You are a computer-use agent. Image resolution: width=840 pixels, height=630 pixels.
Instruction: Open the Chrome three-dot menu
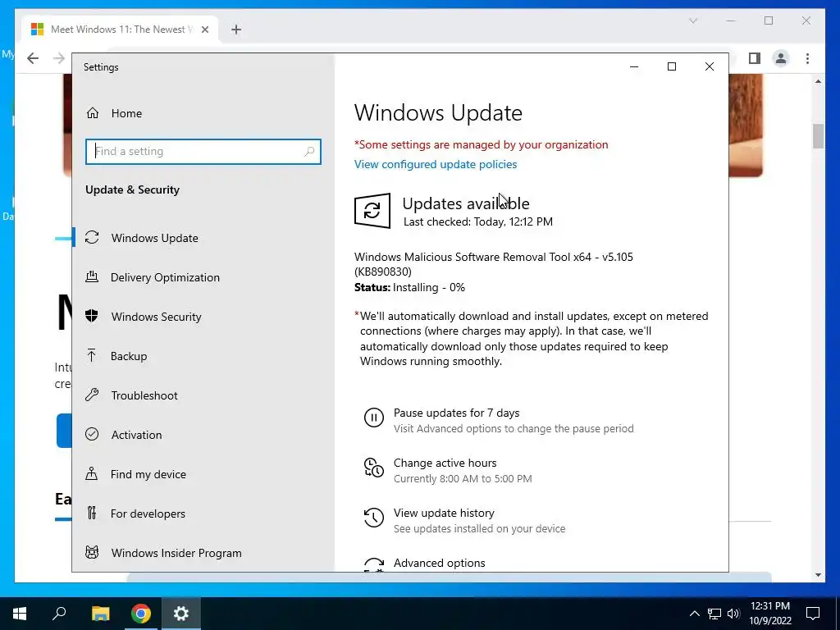807,58
